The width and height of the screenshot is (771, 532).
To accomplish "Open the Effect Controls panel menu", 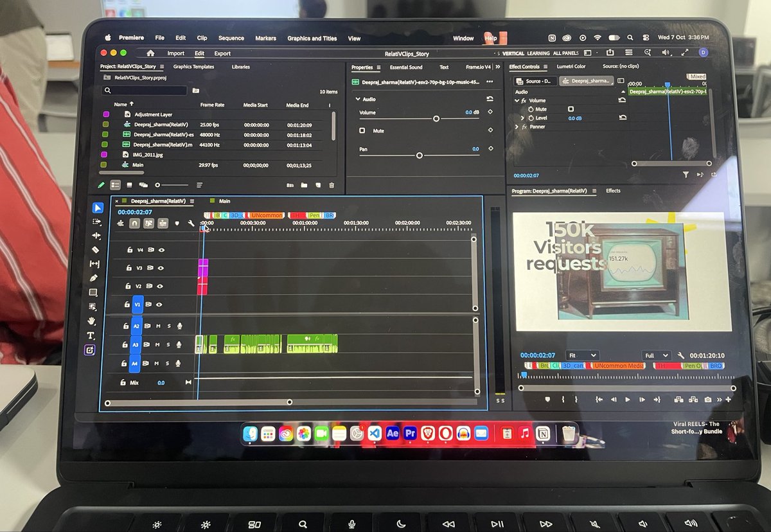I will (x=545, y=67).
